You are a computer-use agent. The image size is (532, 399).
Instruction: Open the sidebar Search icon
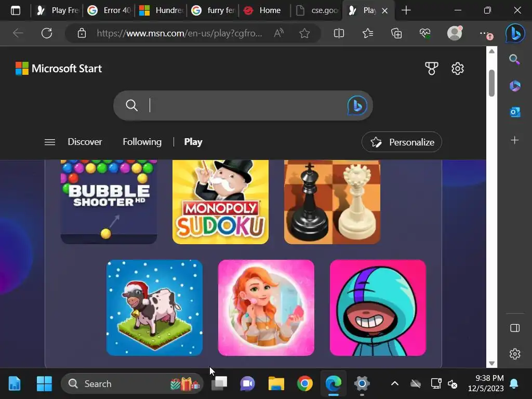[515, 60]
